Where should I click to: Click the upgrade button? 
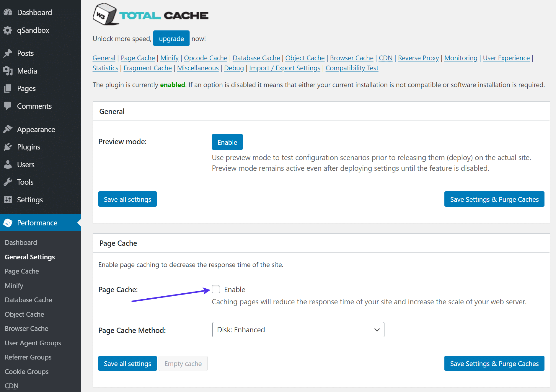click(x=171, y=38)
